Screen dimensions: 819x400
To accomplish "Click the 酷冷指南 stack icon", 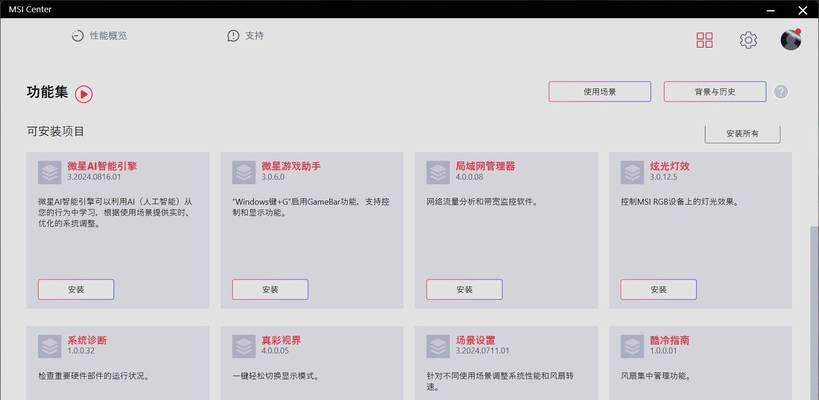I will point(632,346).
